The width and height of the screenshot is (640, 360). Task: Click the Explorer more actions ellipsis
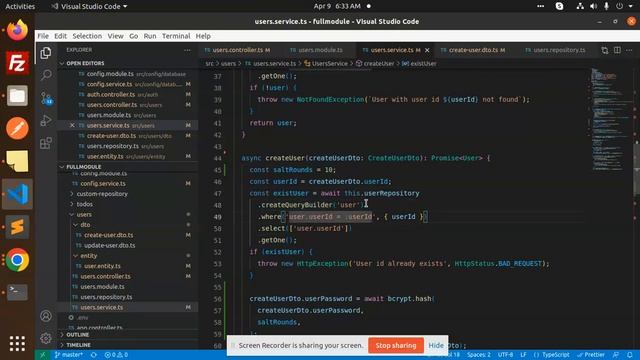coord(187,50)
